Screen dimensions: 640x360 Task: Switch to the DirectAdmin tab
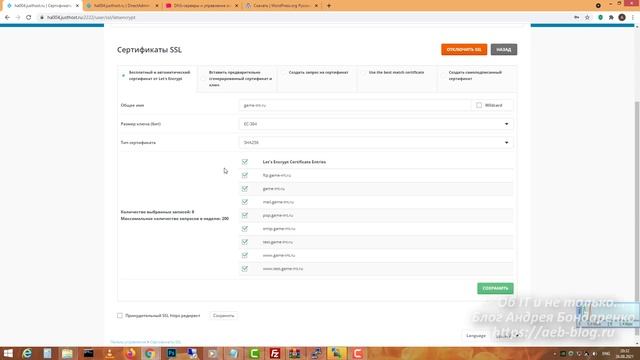click(x=121, y=6)
